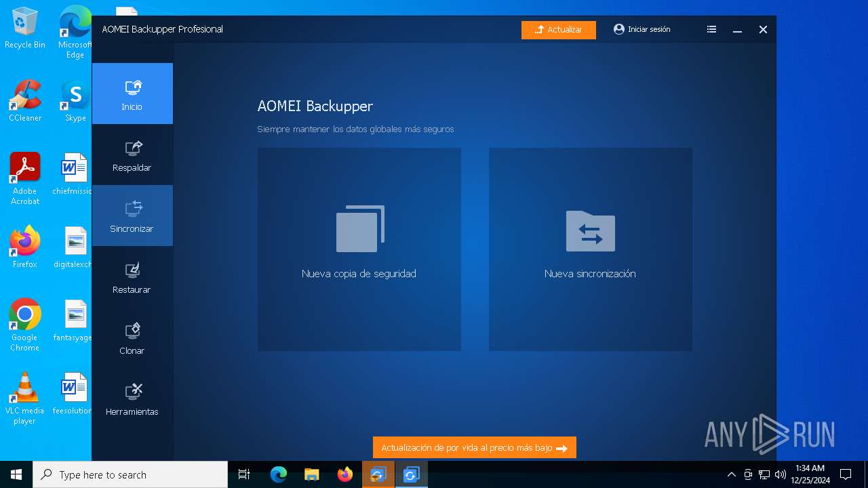The image size is (868, 488).
Task: Select the chiefmission Word document icon
Action: [73, 174]
